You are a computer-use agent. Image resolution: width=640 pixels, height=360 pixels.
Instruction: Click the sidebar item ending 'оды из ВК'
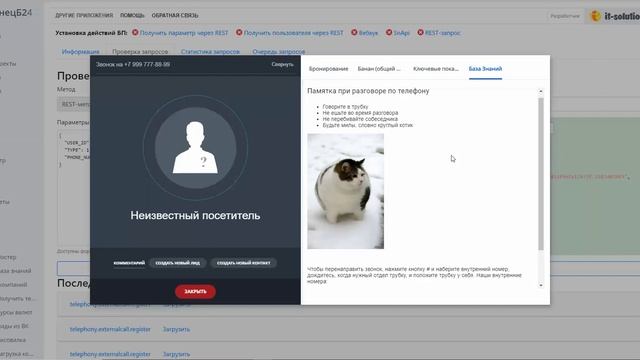point(14,327)
